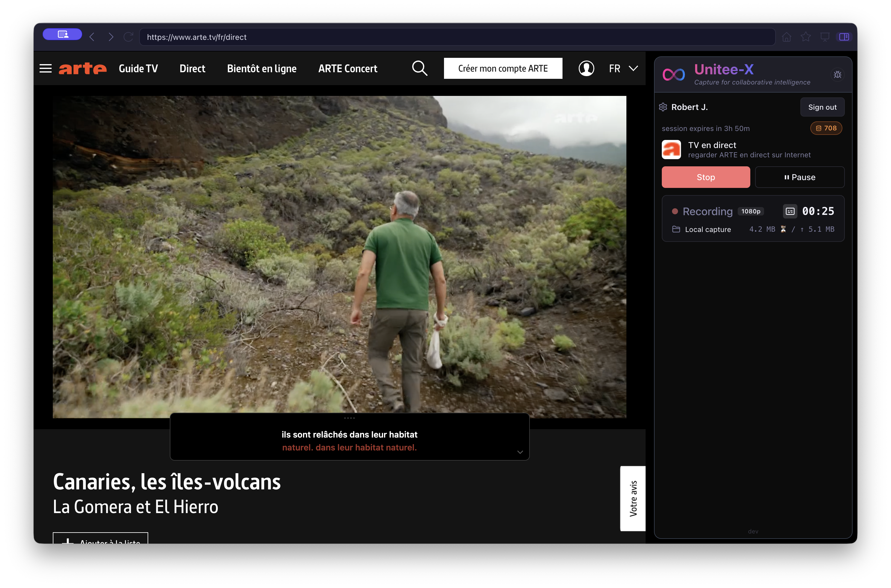The height and width of the screenshot is (588, 891).
Task: Click the bug report icon in Unitee-X
Action: coord(837,75)
